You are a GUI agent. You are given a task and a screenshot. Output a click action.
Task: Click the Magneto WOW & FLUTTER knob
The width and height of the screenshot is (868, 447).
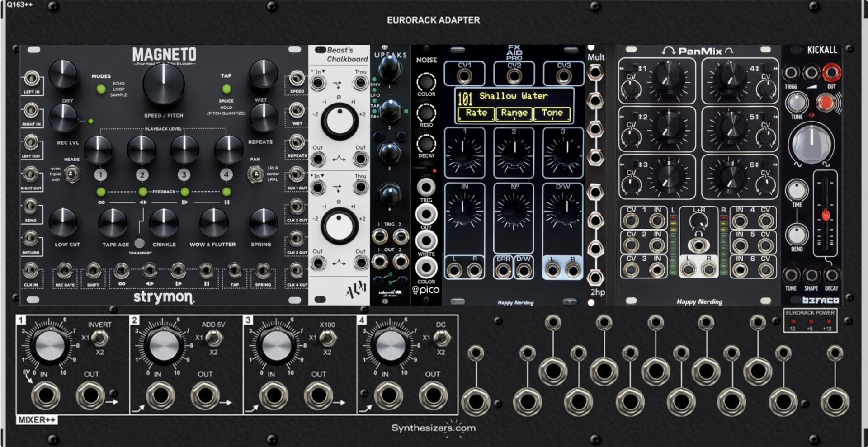pyautogui.click(x=213, y=222)
